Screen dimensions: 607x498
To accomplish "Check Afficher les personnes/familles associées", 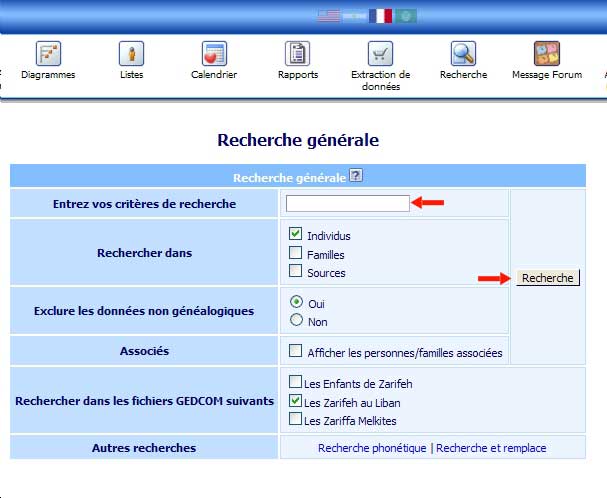I will click(x=296, y=350).
